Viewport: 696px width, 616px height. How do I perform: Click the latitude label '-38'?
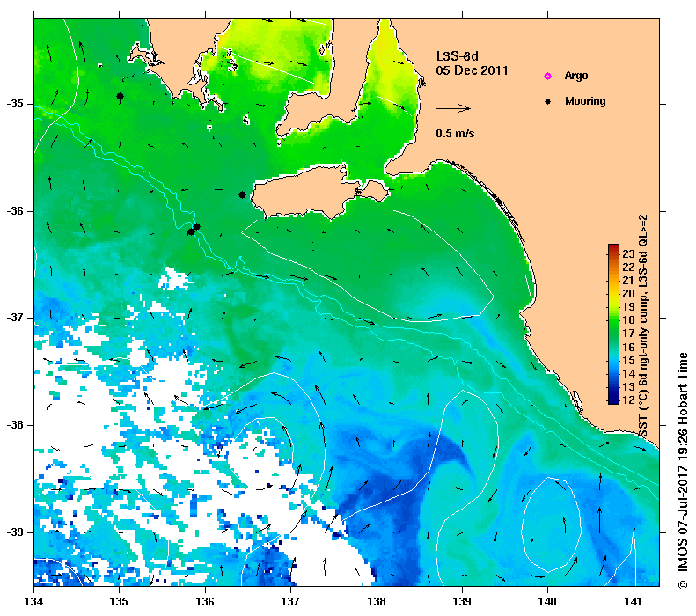point(15,425)
